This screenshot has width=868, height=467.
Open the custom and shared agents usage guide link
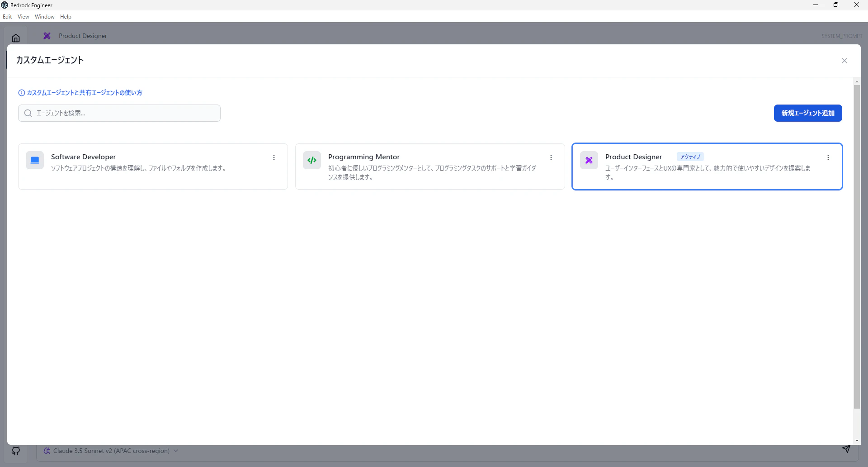[85, 93]
